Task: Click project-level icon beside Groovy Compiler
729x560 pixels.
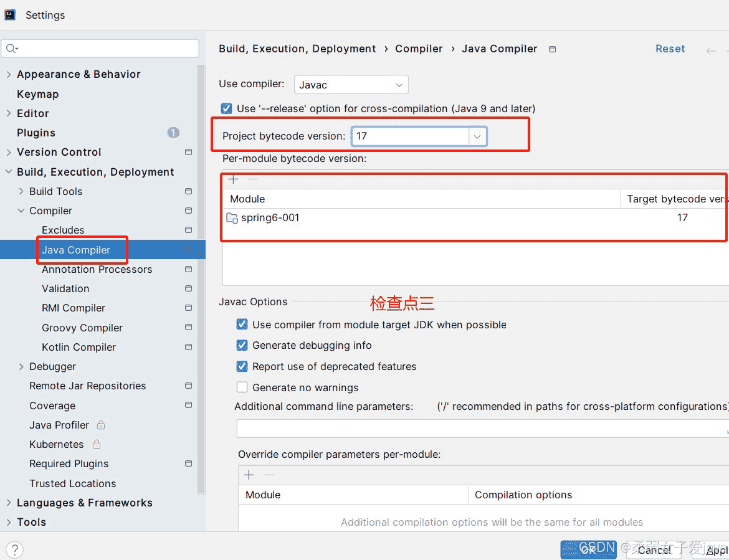Action: (188, 327)
